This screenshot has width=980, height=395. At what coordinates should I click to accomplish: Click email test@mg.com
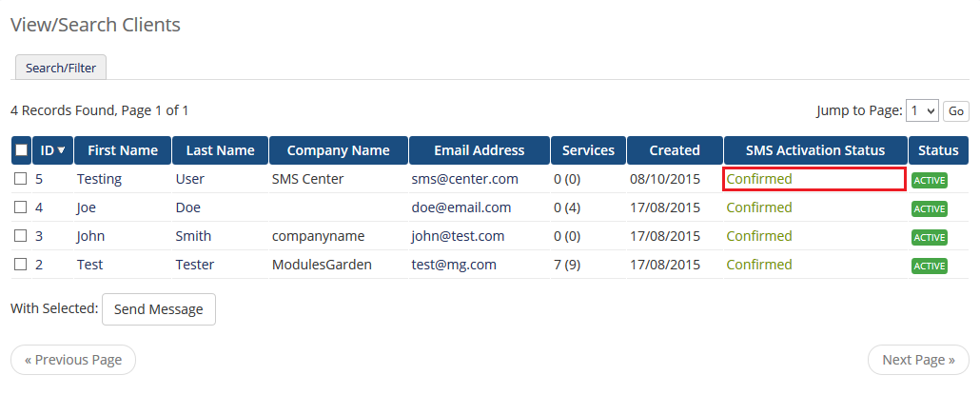[454, 265]
